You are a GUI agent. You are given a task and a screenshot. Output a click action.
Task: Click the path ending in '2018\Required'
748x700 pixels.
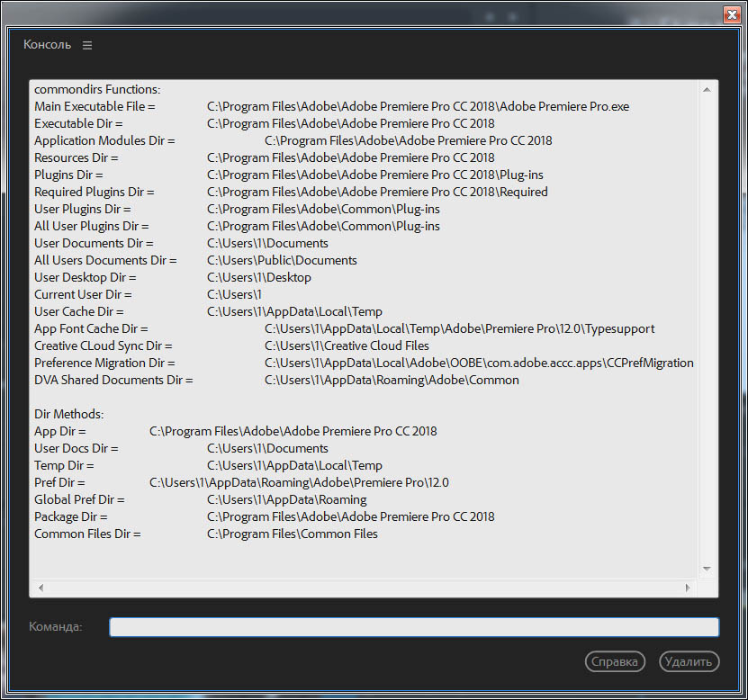tap(377, 193)
